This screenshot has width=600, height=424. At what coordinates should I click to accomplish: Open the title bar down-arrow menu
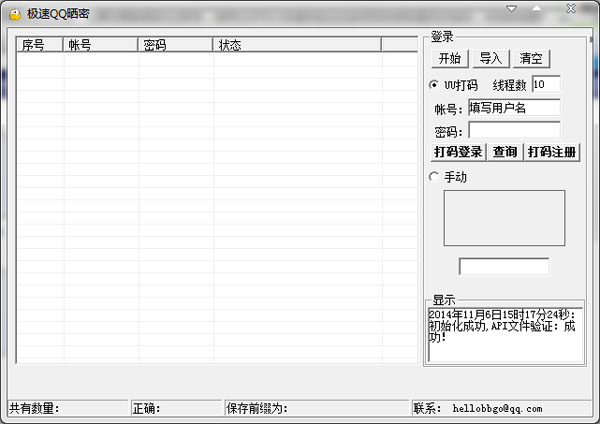(512, 9)
